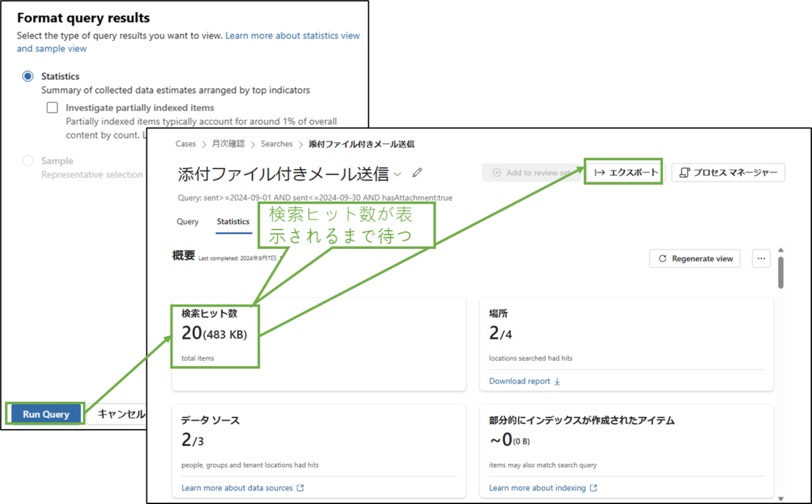812x504 pixels.
Task: Click the 添付ファイル付きメール送信 breadcrumb item
Action: pyautogui.click(x=361, y=144)
